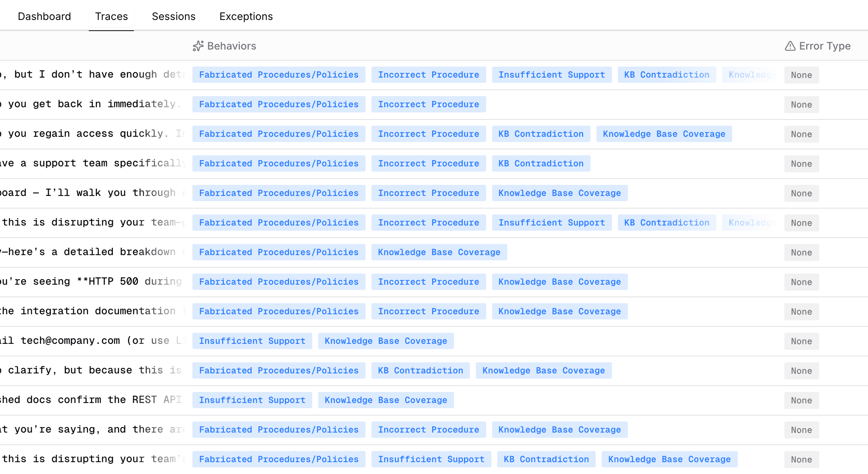The width and height of the screenshot is (868, 474).
Task: Click the None error badge in first row
Action: 801,75
